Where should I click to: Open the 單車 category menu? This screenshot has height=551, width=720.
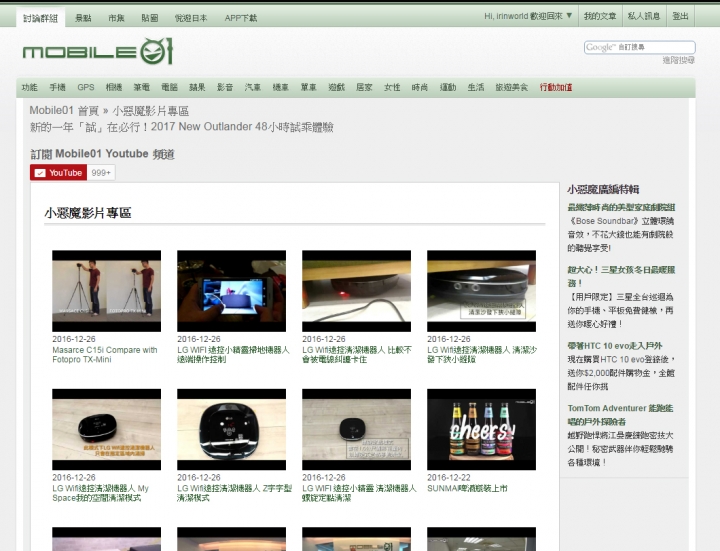pyautogui.click(x=309, y=87)
